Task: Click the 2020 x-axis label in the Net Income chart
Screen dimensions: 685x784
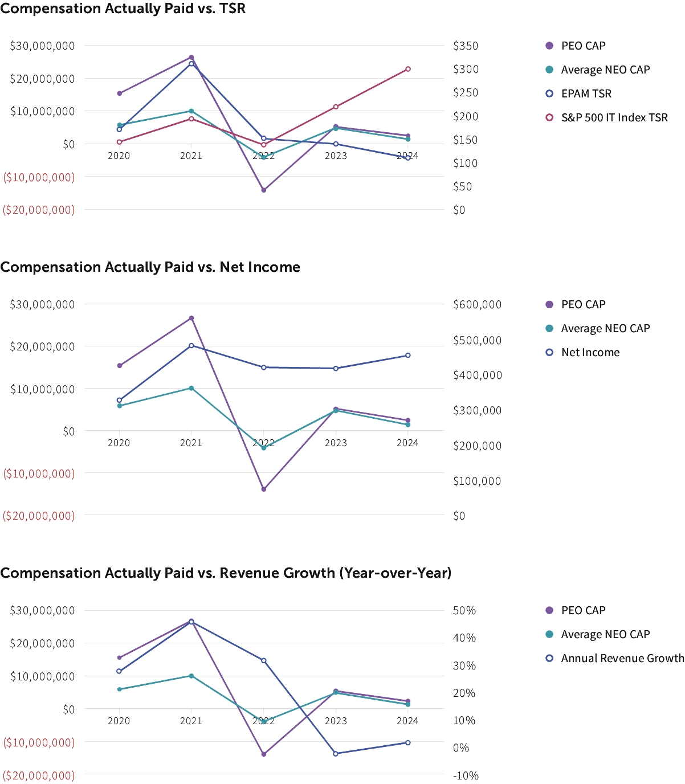Action: coord(119,443)
